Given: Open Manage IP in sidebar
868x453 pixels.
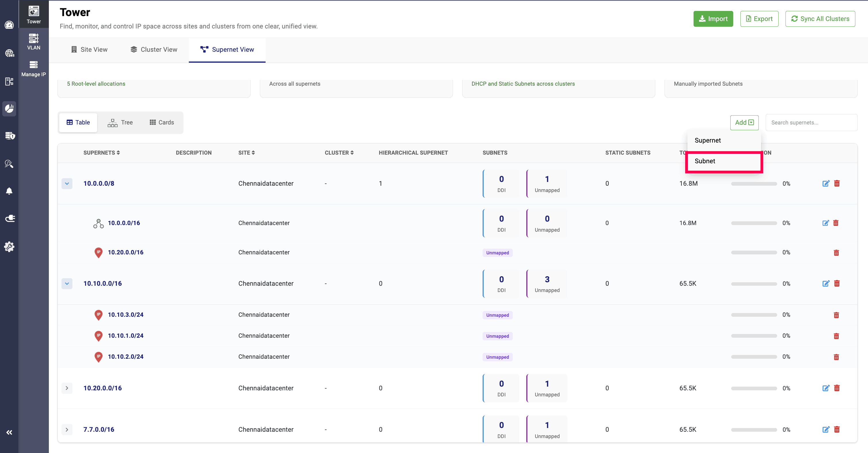Looking at the screenshot, I should click(x=33, y=68).
